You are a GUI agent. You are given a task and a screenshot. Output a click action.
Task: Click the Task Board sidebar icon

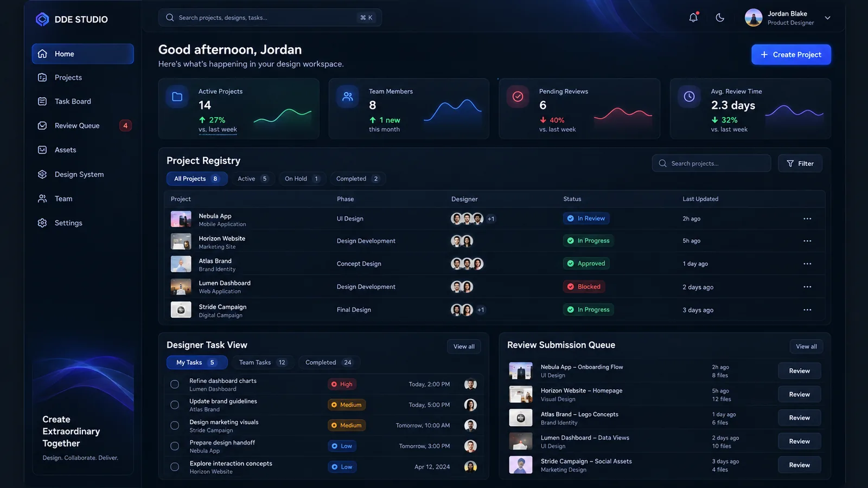(x=42, y=101)
